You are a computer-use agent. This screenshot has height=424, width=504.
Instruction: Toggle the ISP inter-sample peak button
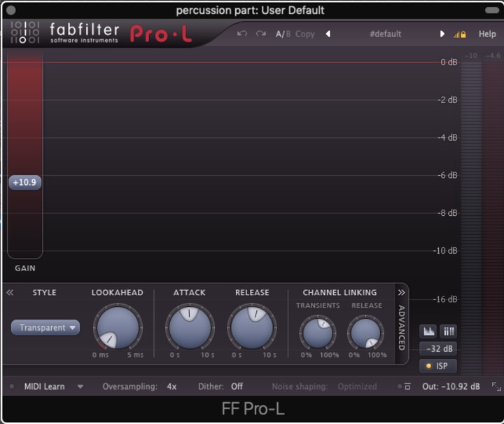click(438, 366)
